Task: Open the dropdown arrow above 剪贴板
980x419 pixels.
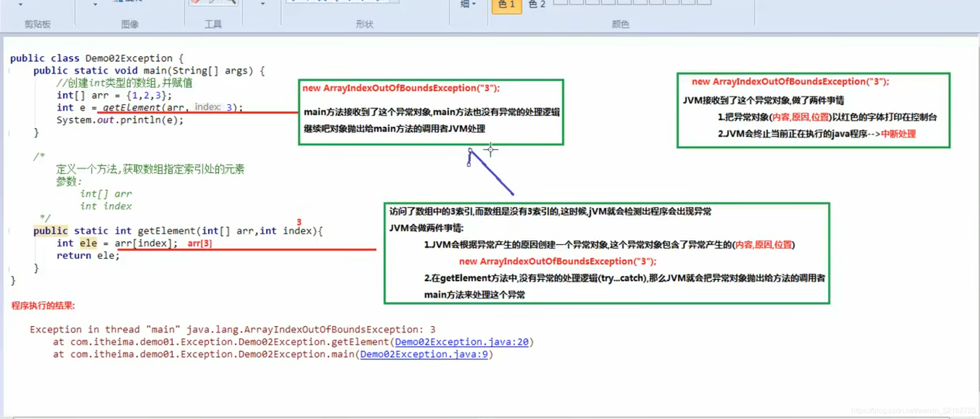Action: point(21,4)
